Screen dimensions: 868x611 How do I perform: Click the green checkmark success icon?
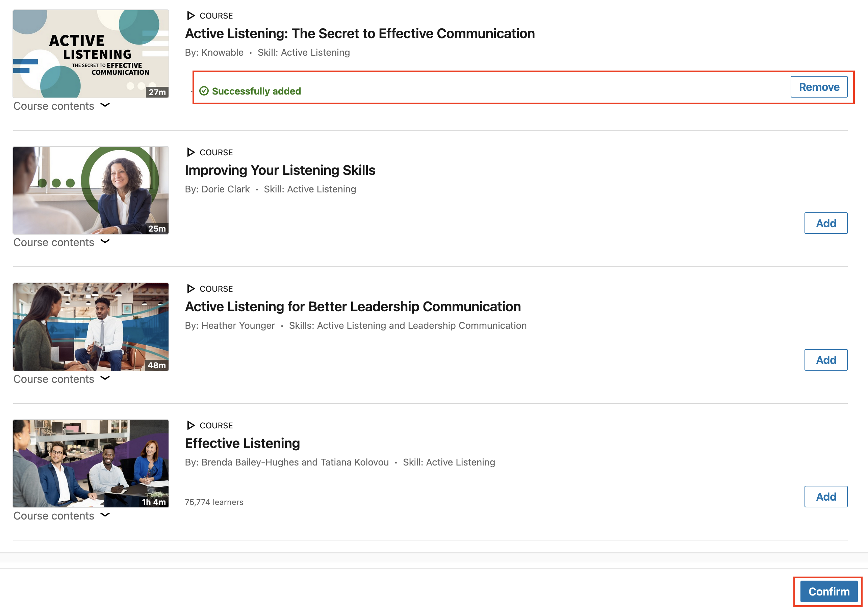204,90
